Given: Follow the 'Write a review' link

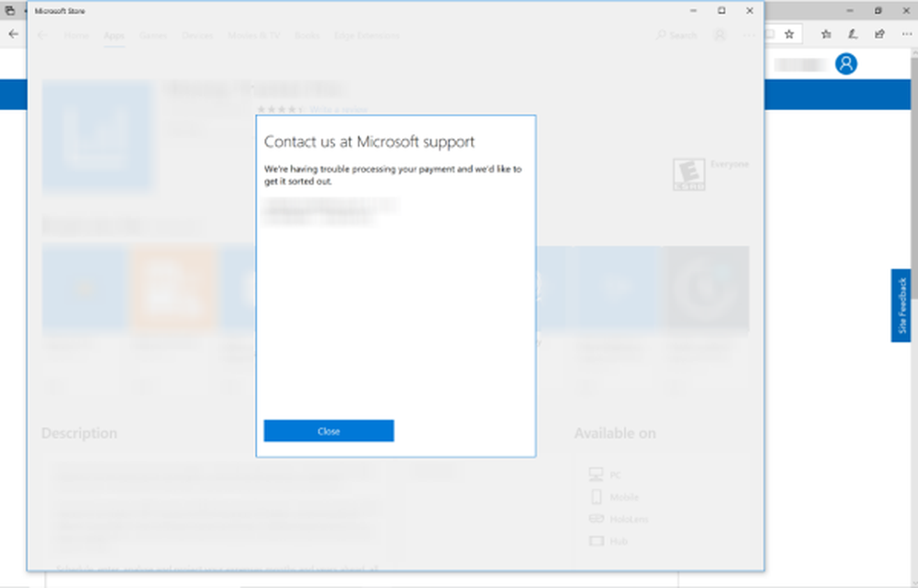Looking at the screenshot, I should [x=339, y=109].
